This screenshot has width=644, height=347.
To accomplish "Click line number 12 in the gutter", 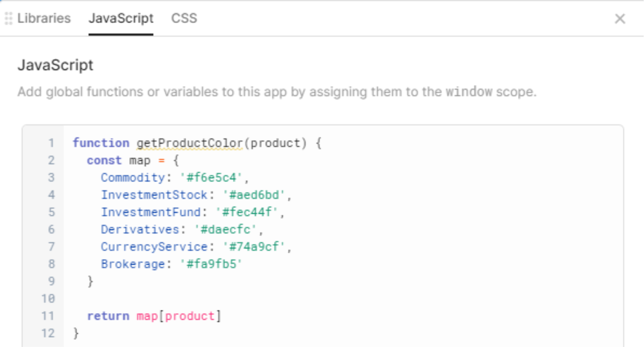I will (48, 333).
